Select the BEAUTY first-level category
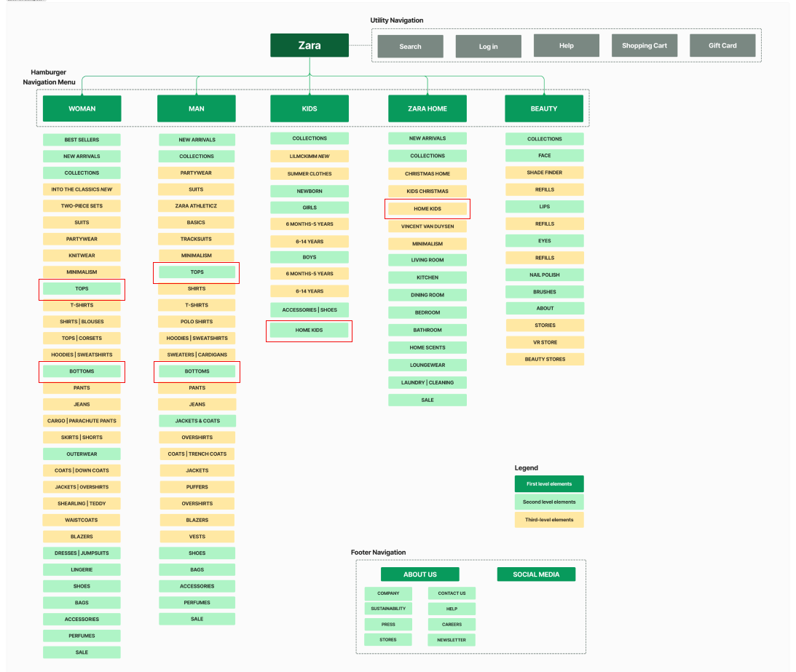 (544, 108)
